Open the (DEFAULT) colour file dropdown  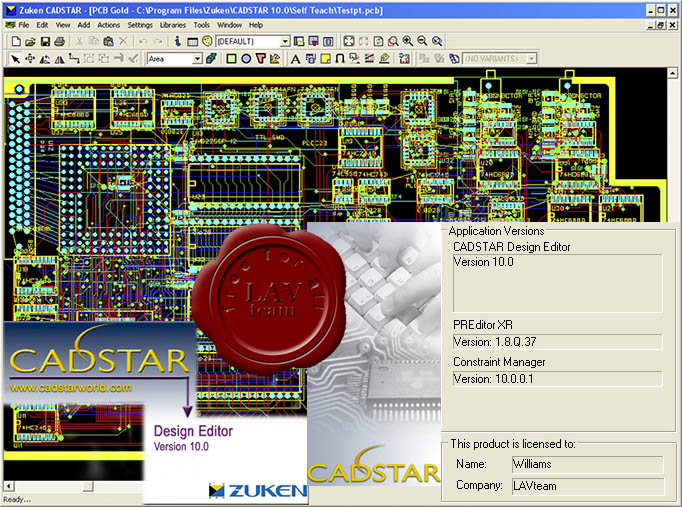285,41
